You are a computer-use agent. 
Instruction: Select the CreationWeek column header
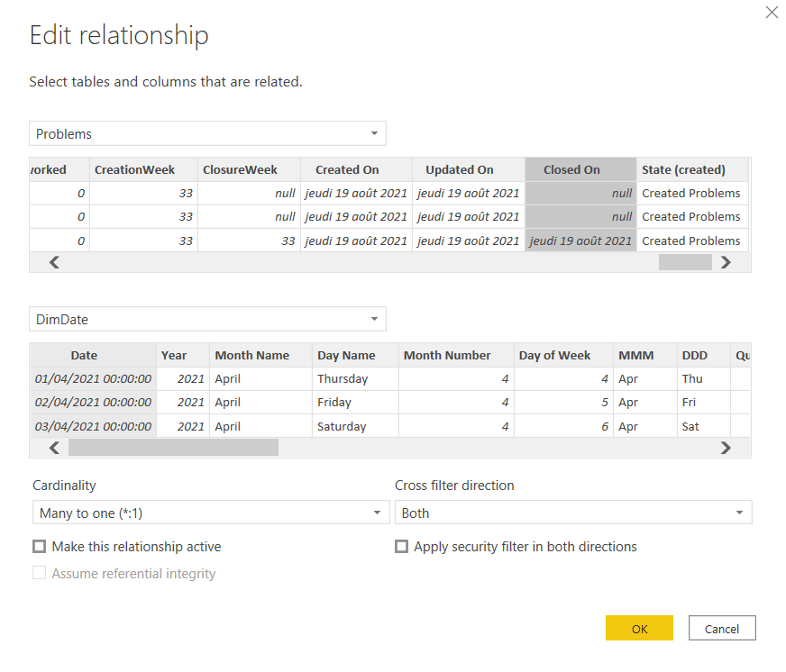tap(143, 169)
